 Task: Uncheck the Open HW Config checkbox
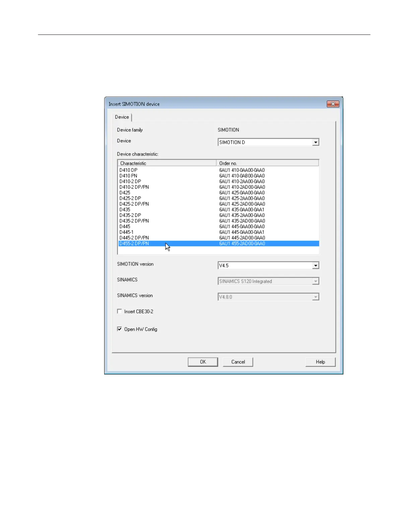click(x=120, y=329)
